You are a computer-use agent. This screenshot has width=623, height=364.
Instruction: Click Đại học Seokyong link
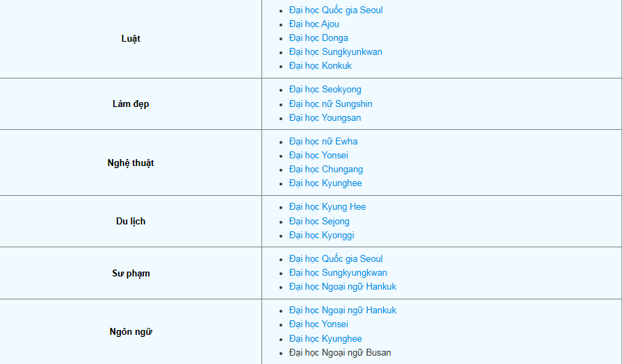coord(325,90)
